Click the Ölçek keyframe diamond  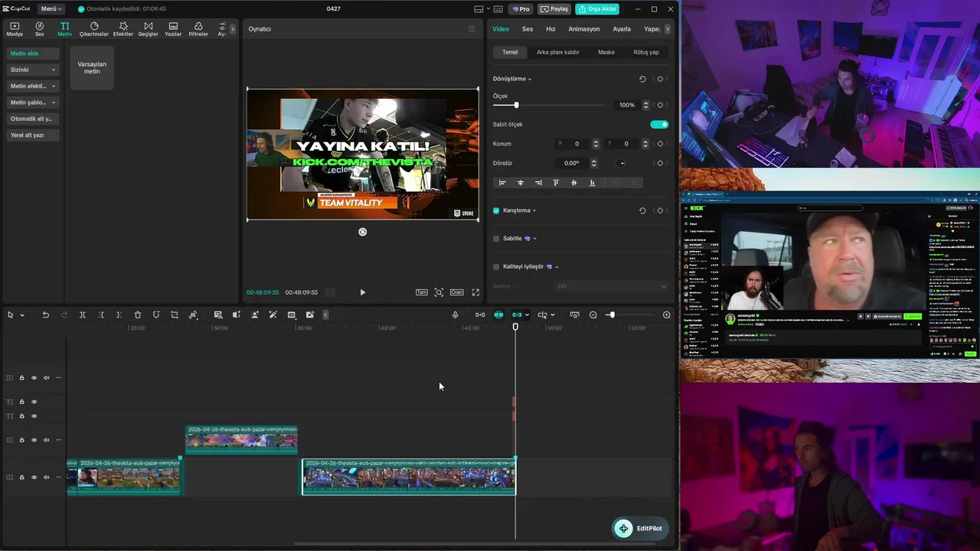click(x=660, y=105)
